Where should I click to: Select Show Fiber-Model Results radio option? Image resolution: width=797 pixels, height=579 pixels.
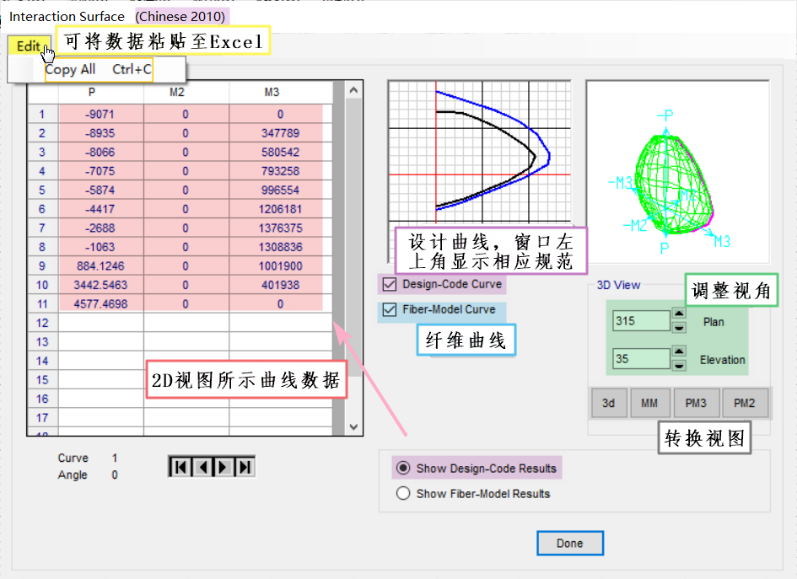tap(404, 493)
